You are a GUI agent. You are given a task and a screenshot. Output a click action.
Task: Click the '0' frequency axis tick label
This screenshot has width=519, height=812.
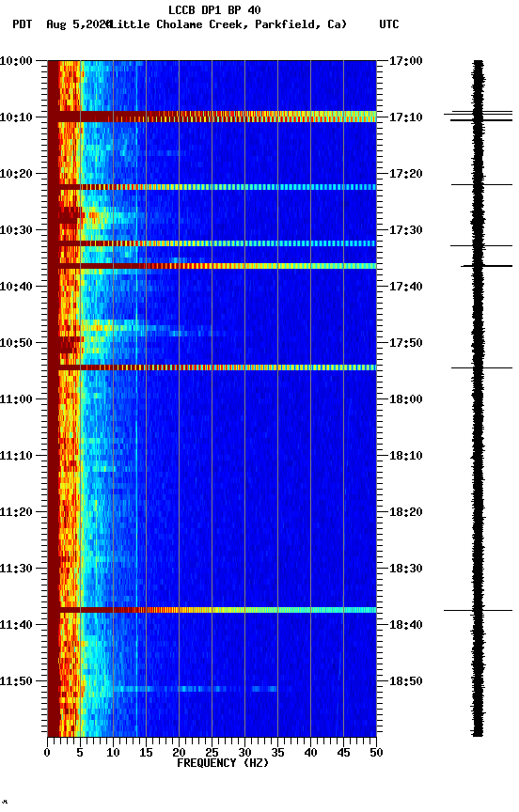click(47, 753)
